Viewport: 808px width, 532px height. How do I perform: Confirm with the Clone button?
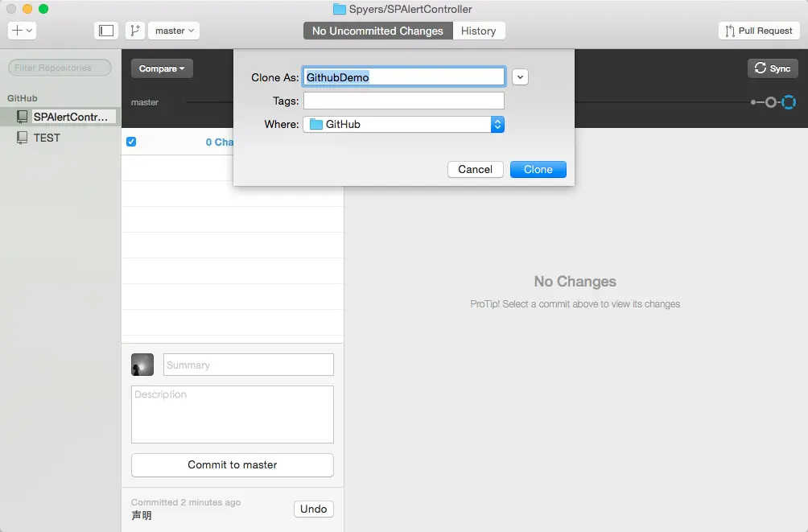point(538,169)
